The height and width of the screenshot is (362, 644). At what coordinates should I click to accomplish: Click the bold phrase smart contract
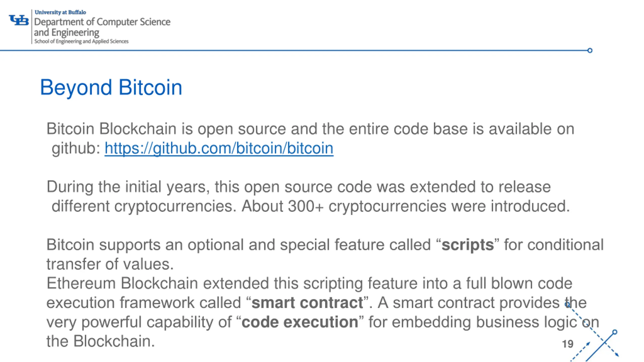tap(307, 302)
